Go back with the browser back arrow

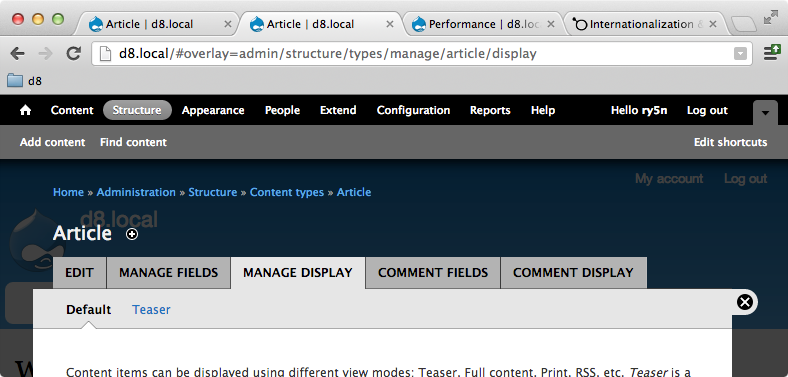17,53
